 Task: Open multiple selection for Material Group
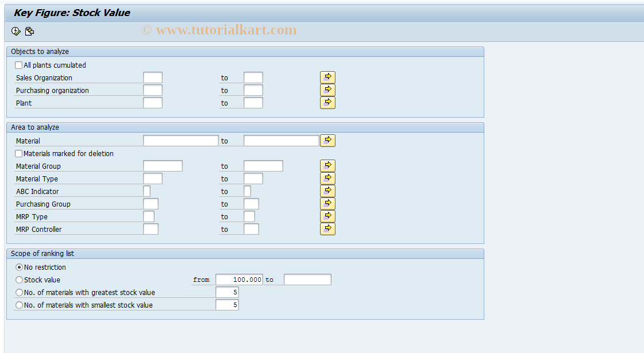(x=327, y=165)
